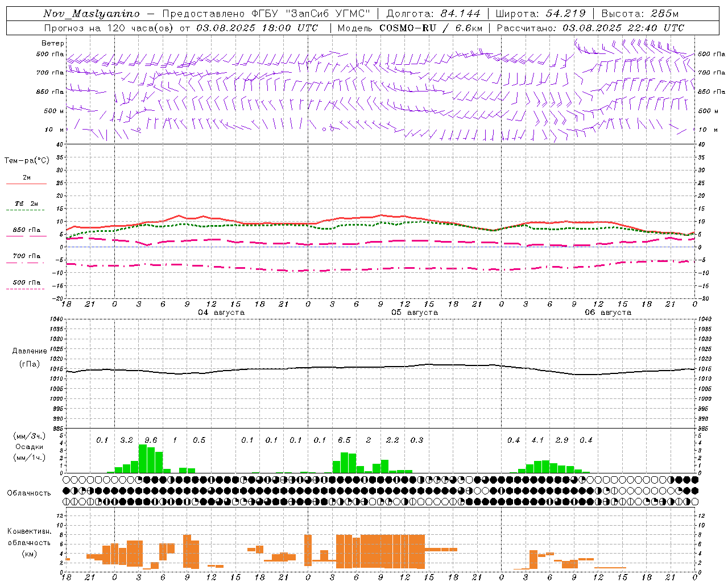The height and width of the screenshot is (582, 728).
Task: Click the Облачность cloud cover label
Action: (29, 493)
